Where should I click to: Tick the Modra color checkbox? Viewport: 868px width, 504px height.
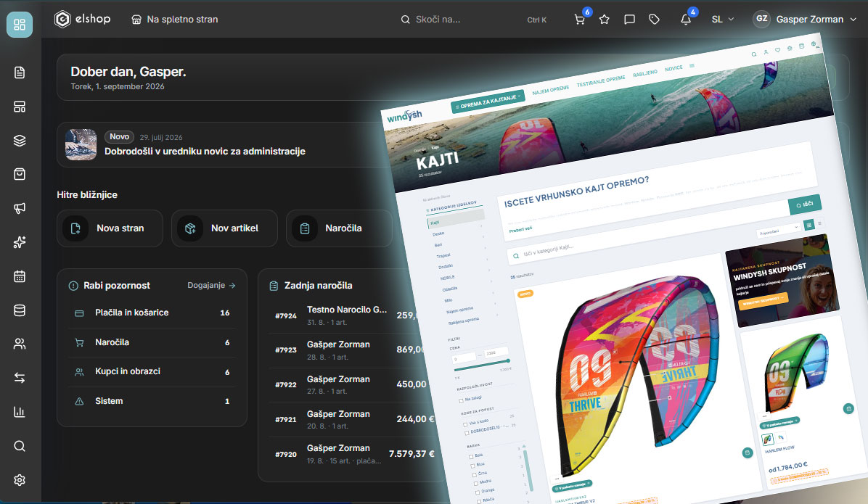tap(476, 484)
